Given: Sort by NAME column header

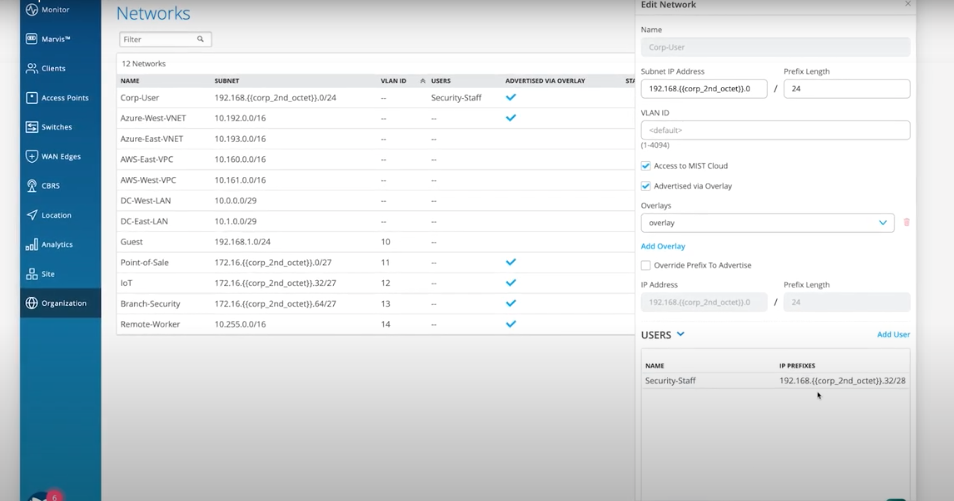Looking at the screenshot, I should 130,80.
